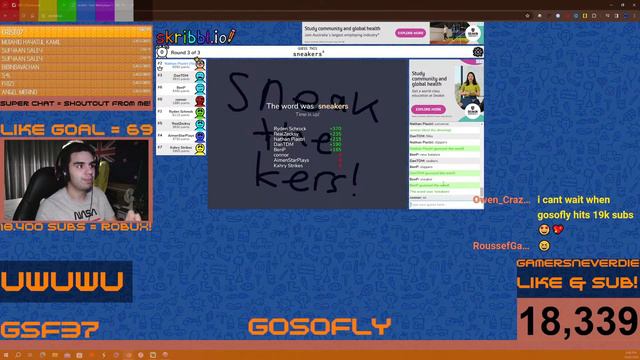The image size is (640, 360).
Task: Open the skribbl.io settings gear
Action: coord(478,52)
